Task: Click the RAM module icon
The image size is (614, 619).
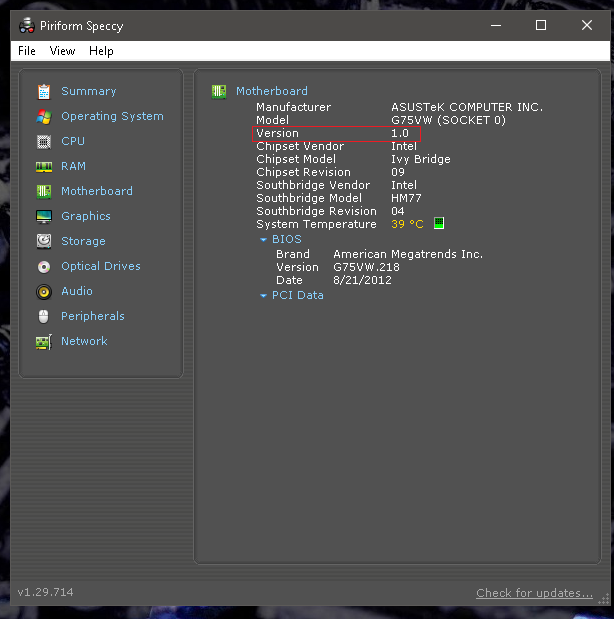Action: [x=44, y=167]
